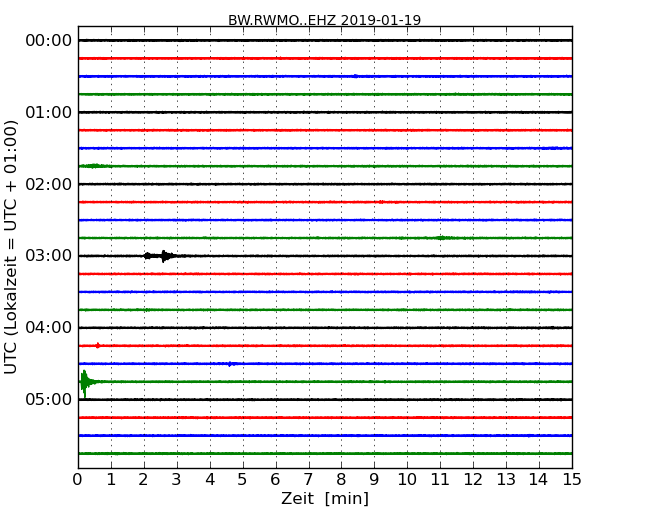The width and height of the screenshot is (650, 520).
Task: Click the red blip near minute 9 on 02:15 trace
Action: pyautogui.click(x=381, y=202)
